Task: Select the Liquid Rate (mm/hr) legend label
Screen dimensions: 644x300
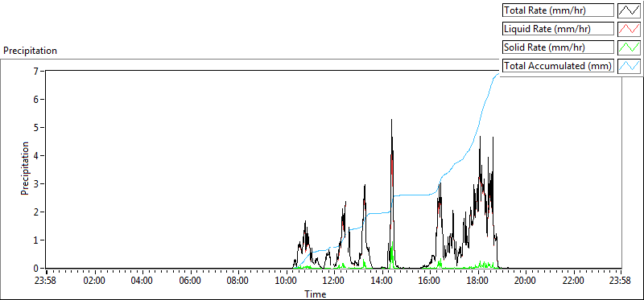Action: coord(558,29)
